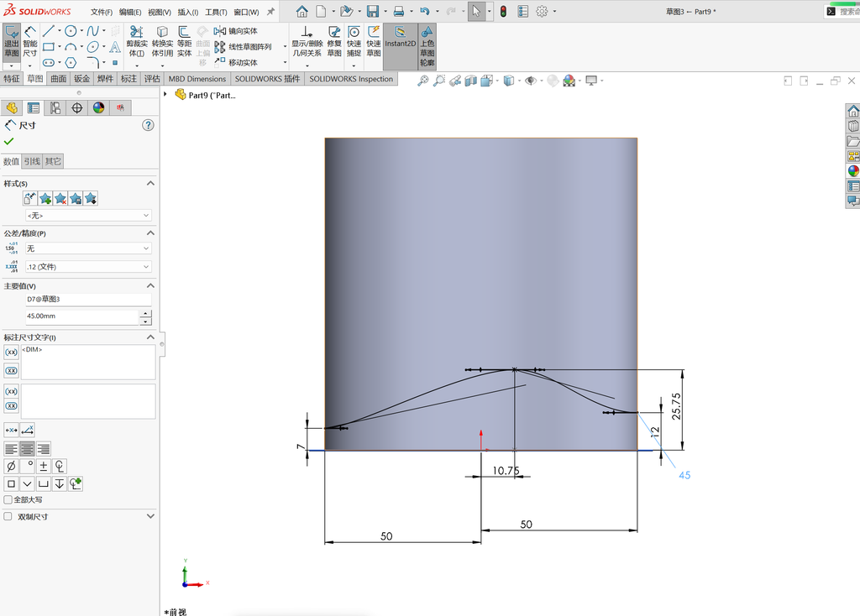Select center justify text alignment button
860x616 pixels.
27,449
